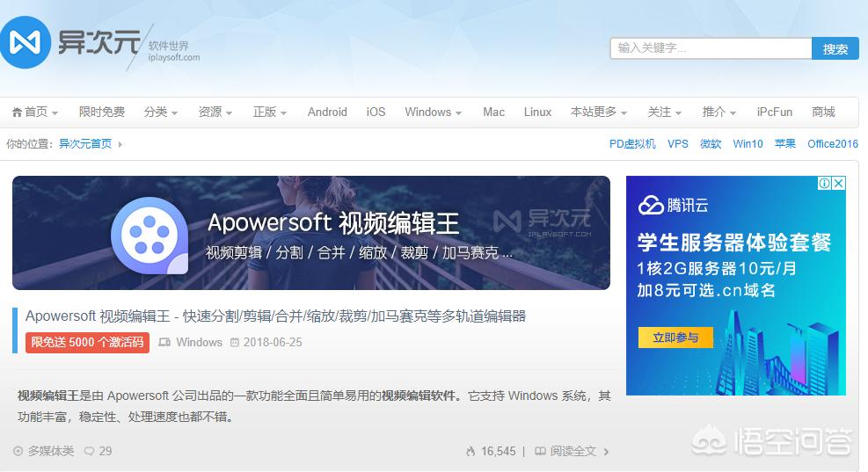
Task: Click the 2018-06-25 date text
Action: point(273,343)
